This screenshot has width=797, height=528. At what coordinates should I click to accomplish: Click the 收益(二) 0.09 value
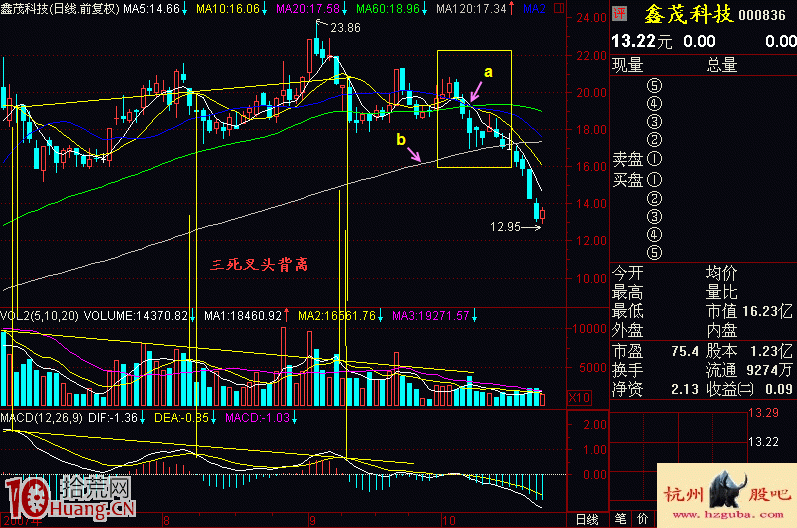point(749,389)
